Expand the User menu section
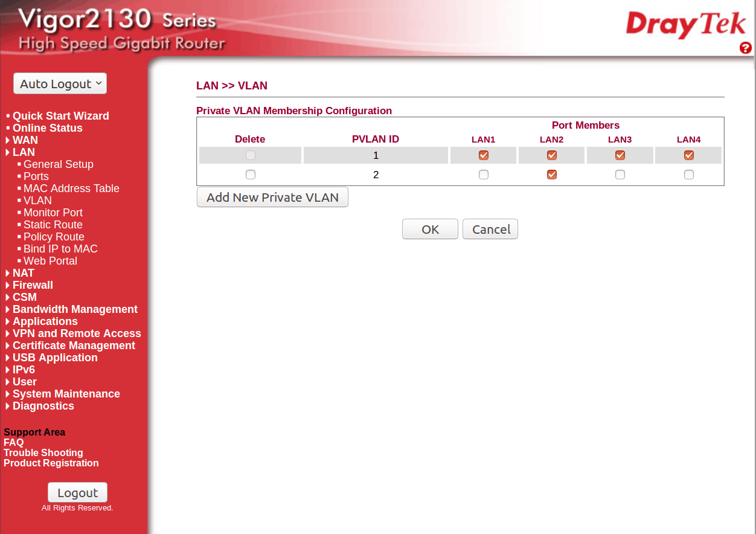 (24, 382)
